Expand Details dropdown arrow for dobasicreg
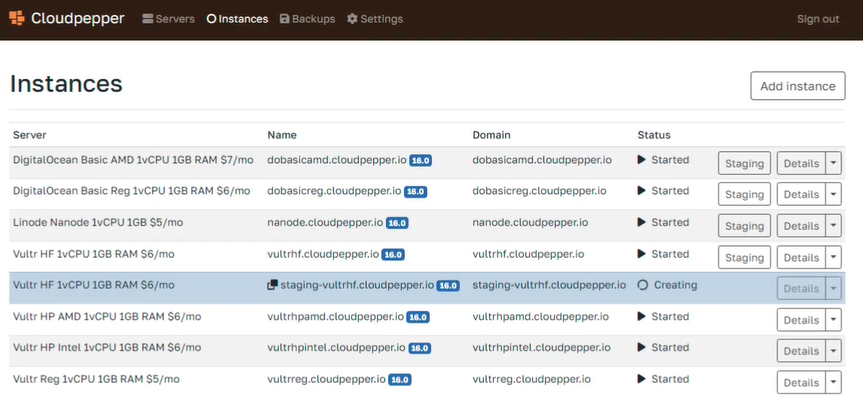The width and height of the screenshot is (863, 415). pyautogui.click(x=833, y=194)
